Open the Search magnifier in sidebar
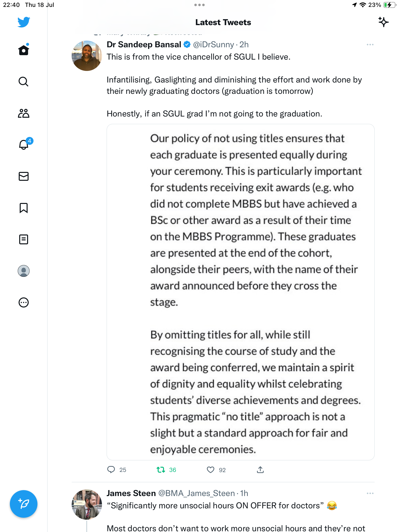Viewport: 399px width, 532px height. pyautogui.click(x=24, y=82)
